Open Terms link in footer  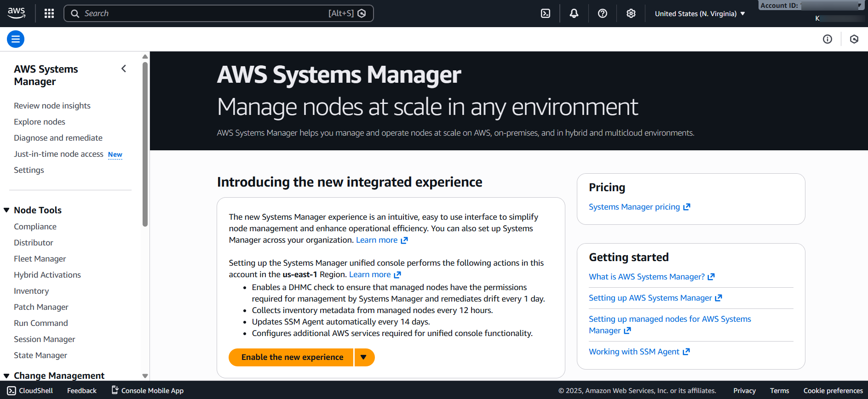(779, 391)
